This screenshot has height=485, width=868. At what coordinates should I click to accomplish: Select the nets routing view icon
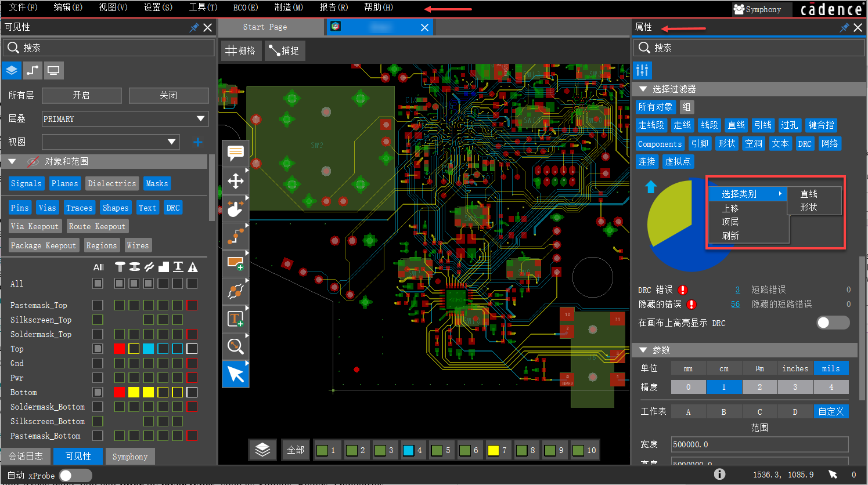pos(33,70)
